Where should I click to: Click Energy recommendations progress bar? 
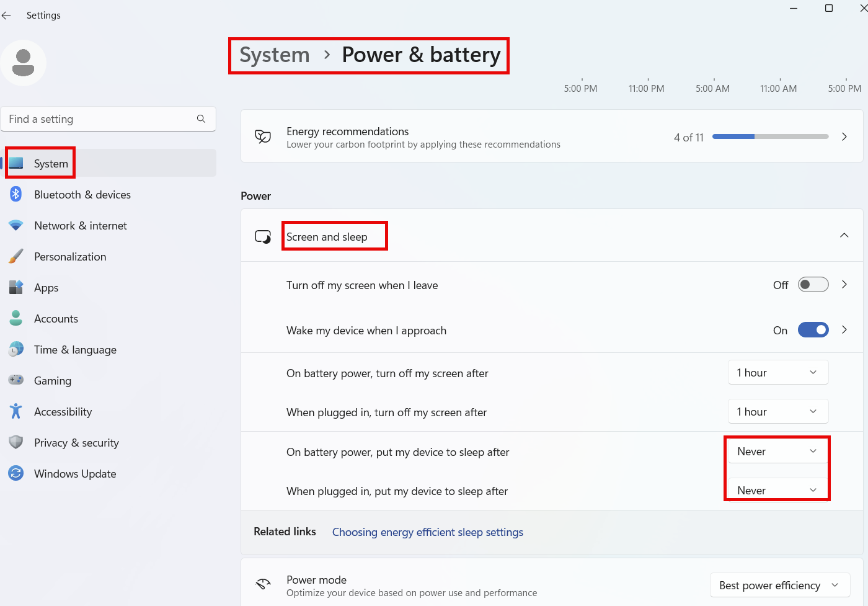pos(771,136)
